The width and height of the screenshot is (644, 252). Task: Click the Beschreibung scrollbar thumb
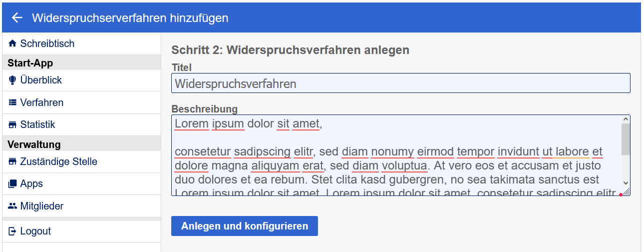(x=626, y=139)
